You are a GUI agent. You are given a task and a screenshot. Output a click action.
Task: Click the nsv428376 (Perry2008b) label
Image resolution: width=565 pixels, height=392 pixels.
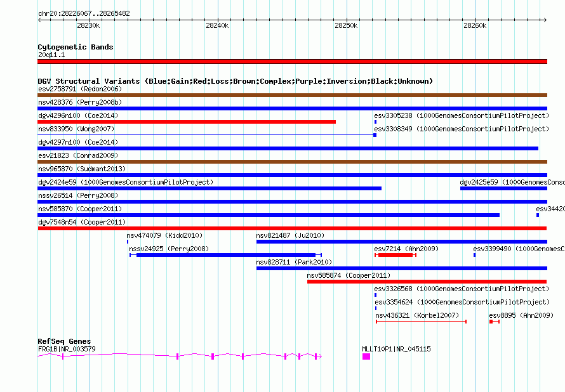click(80, 102)
